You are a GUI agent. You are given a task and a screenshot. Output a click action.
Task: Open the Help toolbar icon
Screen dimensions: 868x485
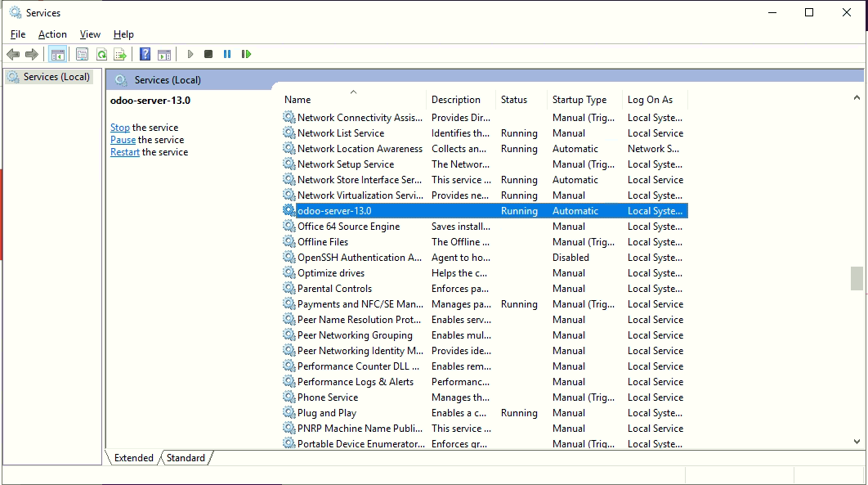[x=145, y=54]
